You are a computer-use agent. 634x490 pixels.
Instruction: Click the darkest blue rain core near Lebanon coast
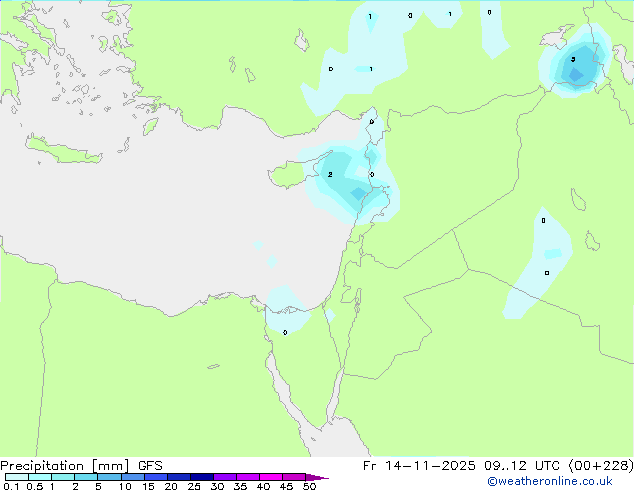click(x=358, y=194)
